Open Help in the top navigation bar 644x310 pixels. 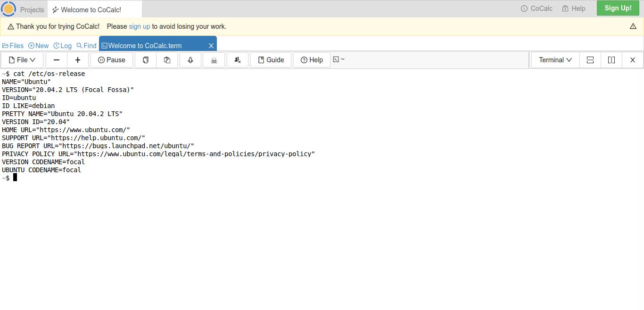(573, 8)
